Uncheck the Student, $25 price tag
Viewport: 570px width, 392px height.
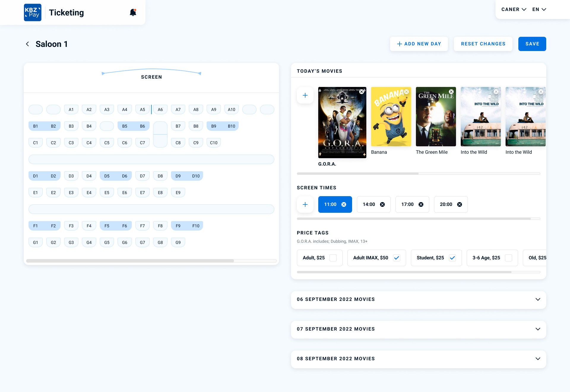point(452,258)
